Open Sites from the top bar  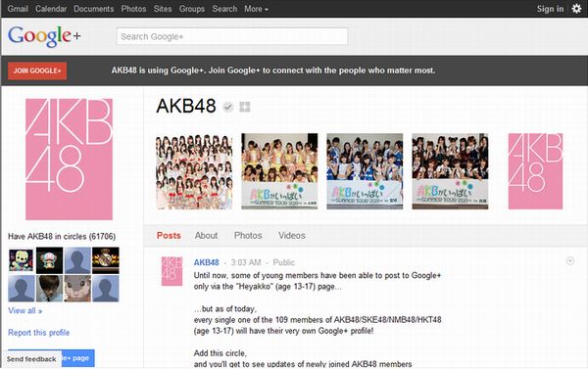point(163,9)
